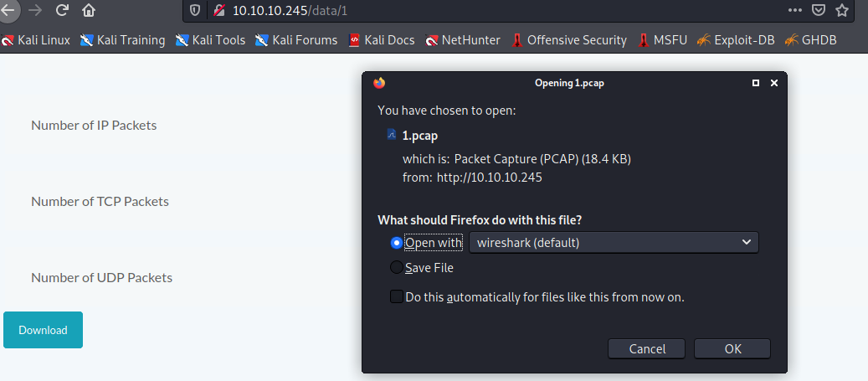868x381 pixels.
Task: Open the Exploit-DB bookmark
Action: (735, 39)
